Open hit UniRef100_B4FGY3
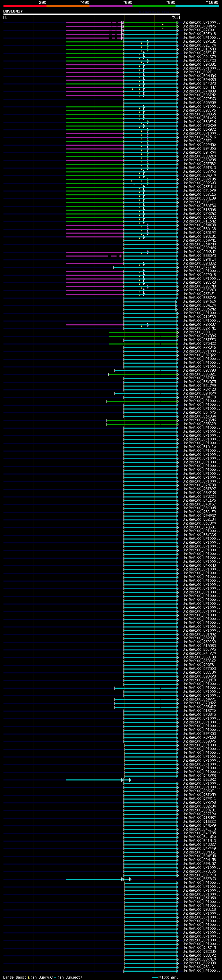The image size is (222, 980). [199, 84]
